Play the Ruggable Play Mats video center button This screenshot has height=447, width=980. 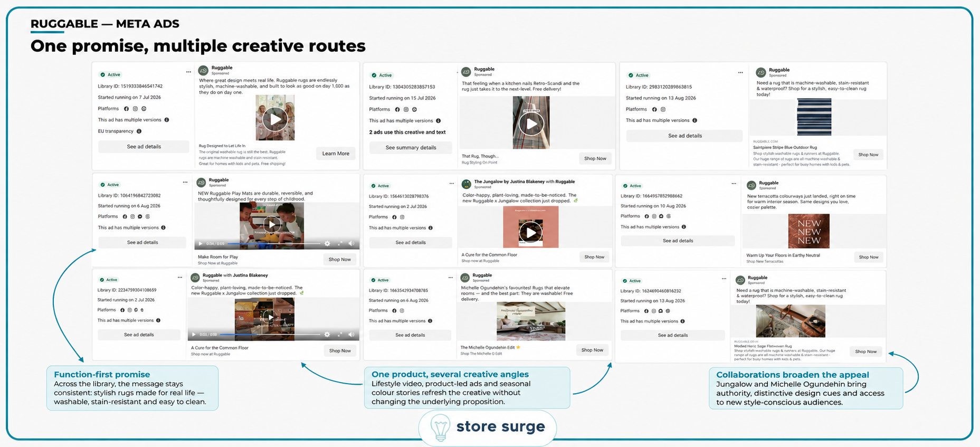(x=272, y=224)
